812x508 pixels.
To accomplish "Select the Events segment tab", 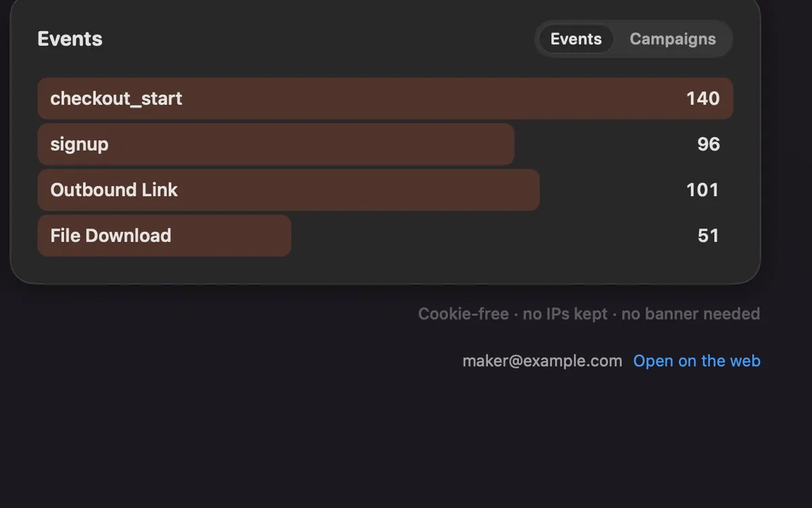I will (x=576, y=39).
